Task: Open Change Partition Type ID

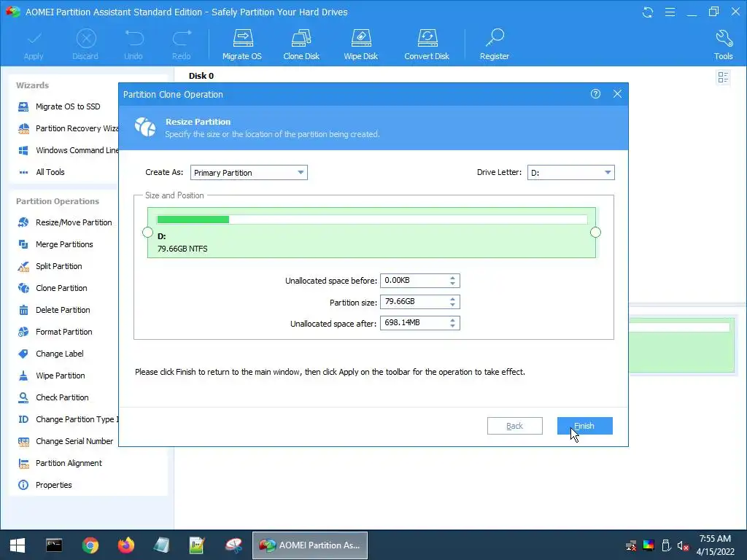Action: [68, 419]
